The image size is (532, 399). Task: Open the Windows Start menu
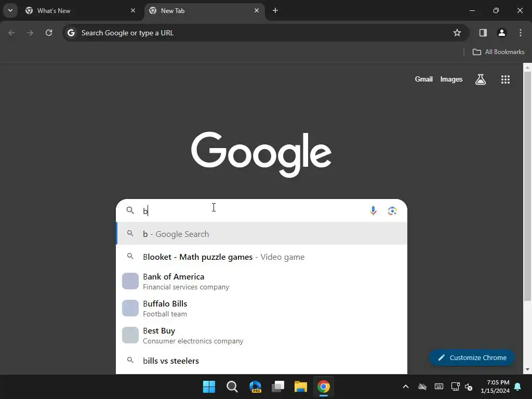coord(209,387)
